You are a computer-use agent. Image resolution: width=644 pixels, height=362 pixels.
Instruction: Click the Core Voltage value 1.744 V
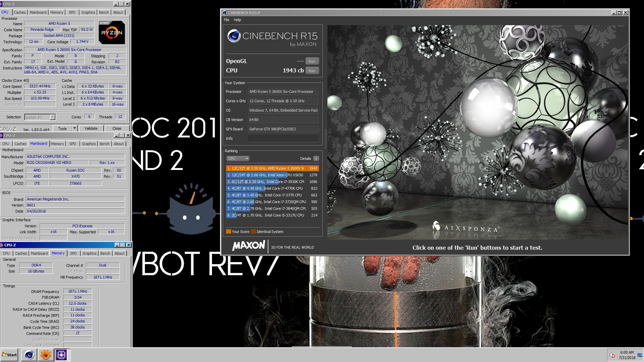coord(82,42)
